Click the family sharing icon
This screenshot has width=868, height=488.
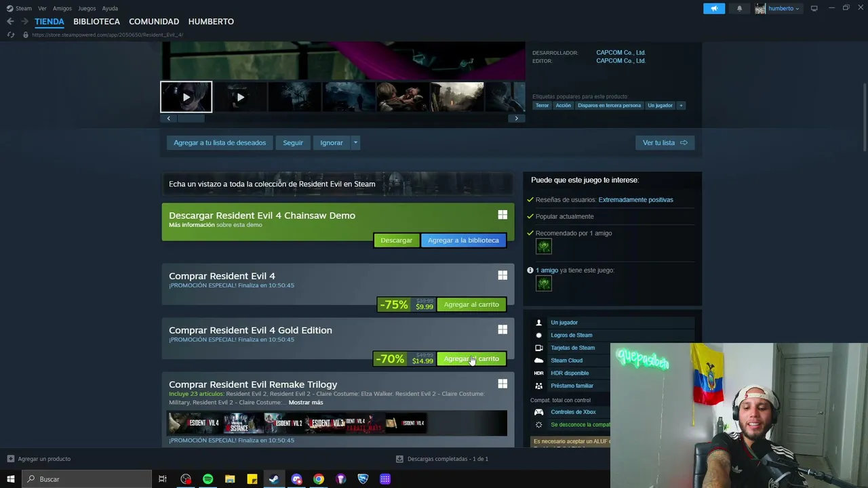pos(539,386)
